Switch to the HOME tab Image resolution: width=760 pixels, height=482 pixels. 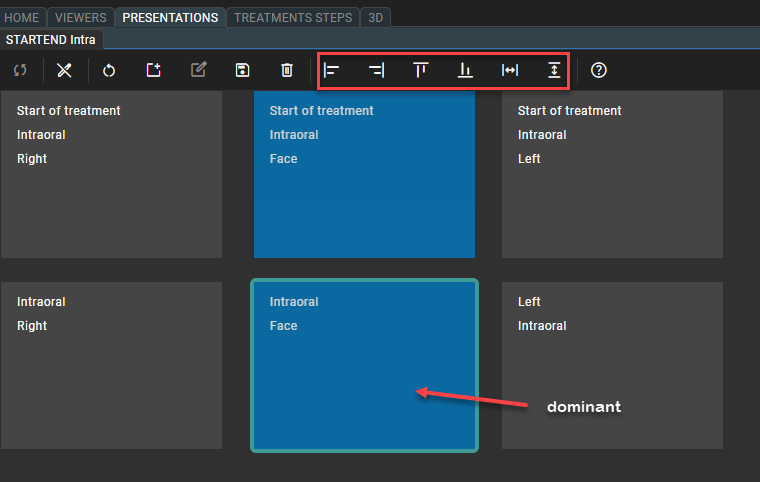(22, 17)
